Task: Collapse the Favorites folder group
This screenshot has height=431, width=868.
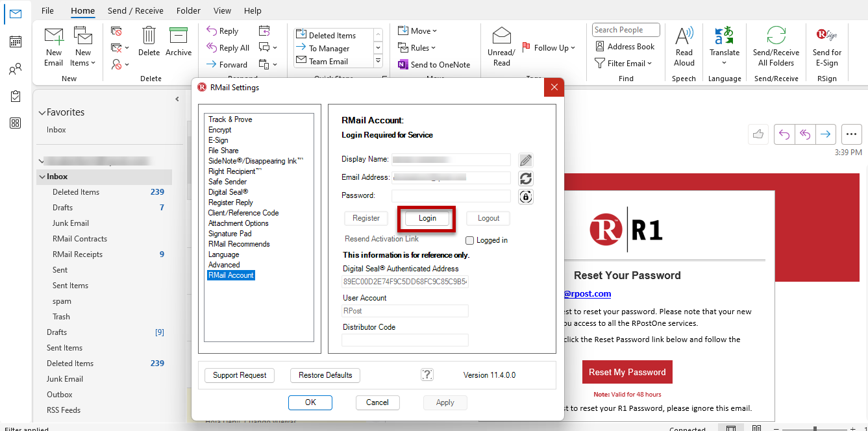Action: [x=42, y=112]
